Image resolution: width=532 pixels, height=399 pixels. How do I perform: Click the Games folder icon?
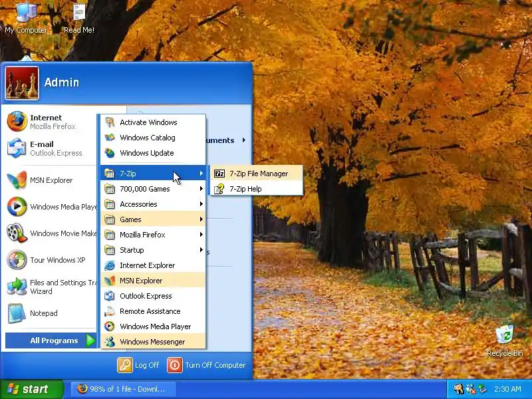(110, 219)
